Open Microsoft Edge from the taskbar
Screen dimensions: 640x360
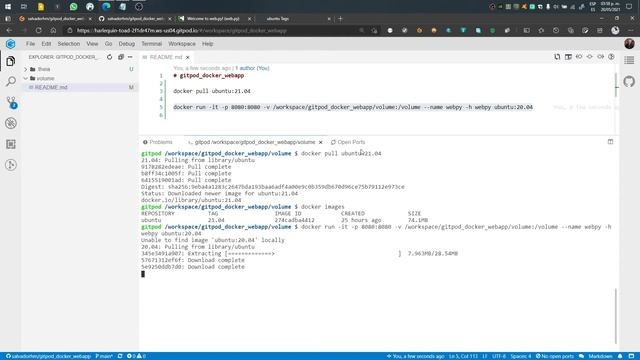click(106, 7)
